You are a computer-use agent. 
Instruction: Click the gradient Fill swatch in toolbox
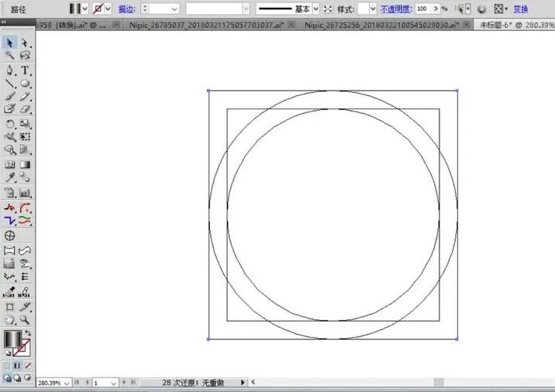tap(12, 339)
